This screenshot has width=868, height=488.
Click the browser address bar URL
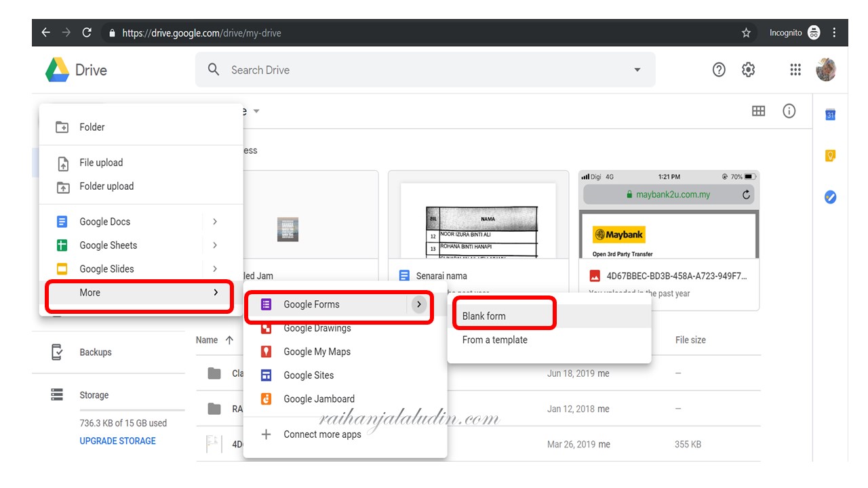pos(201,33)
